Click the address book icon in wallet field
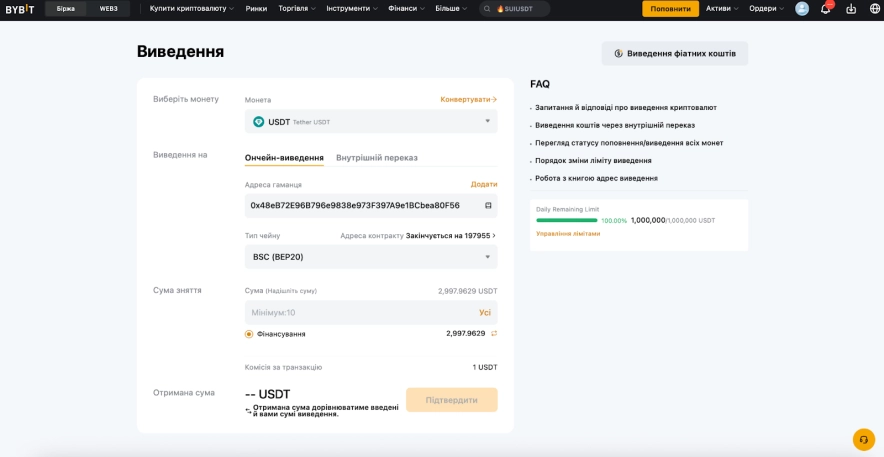The image size is (884, 457). point(488,205)
